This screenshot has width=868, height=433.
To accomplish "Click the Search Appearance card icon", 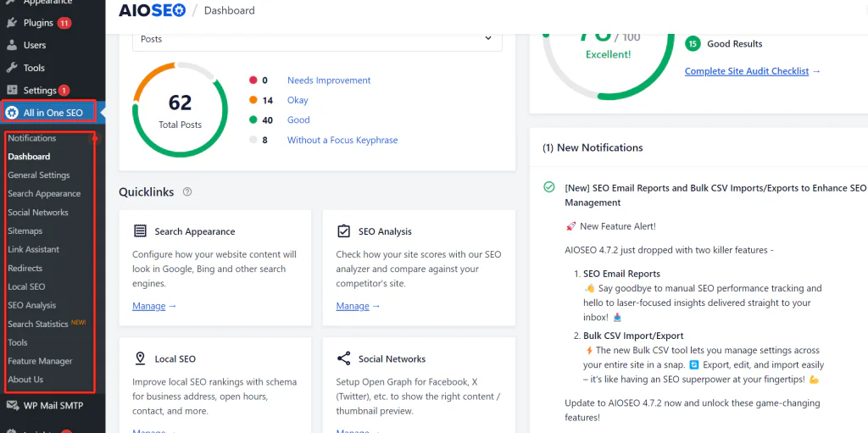I will point(140,231).
